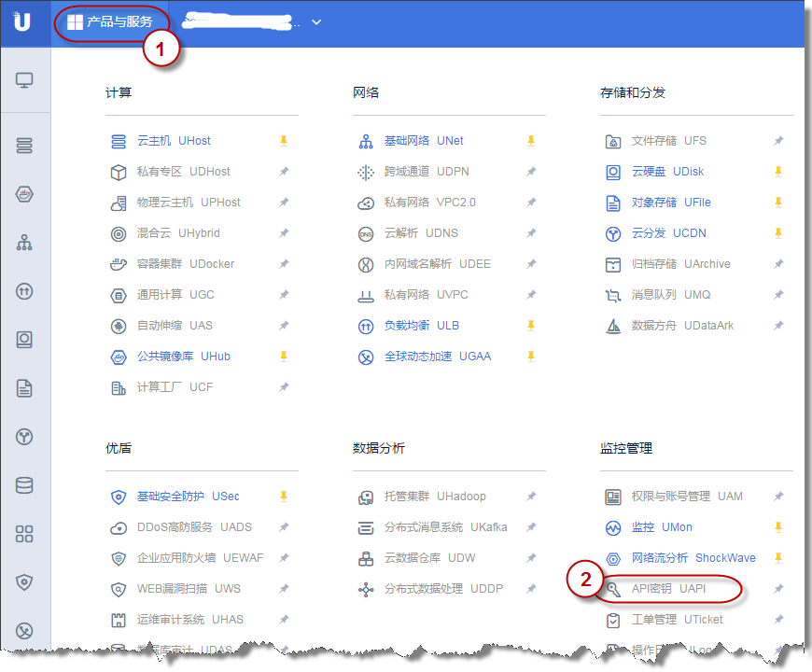
Task: Open the monitor overview sidebar icon
Action: click(x=24, y=80)
